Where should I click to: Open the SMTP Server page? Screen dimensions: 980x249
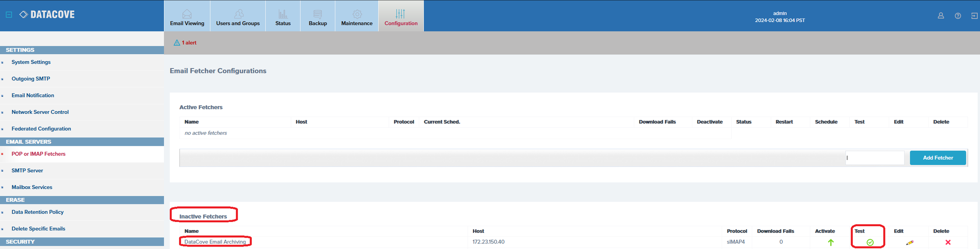click(x=27, y=170)
